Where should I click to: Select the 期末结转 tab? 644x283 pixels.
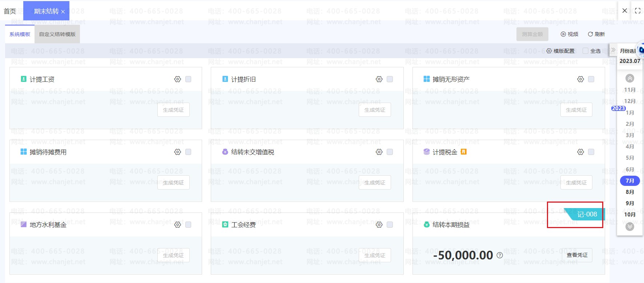click(x=46, y=11)
